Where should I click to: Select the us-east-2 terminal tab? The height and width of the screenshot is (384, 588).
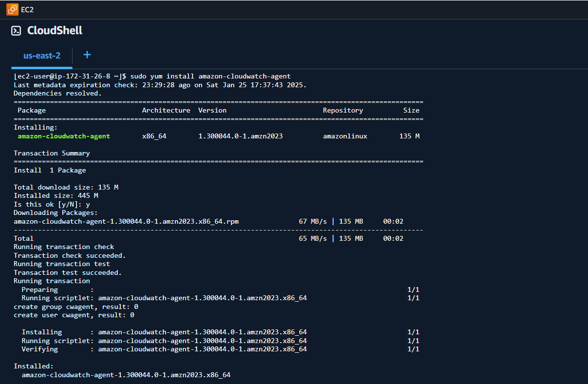[x=42, y=56]
